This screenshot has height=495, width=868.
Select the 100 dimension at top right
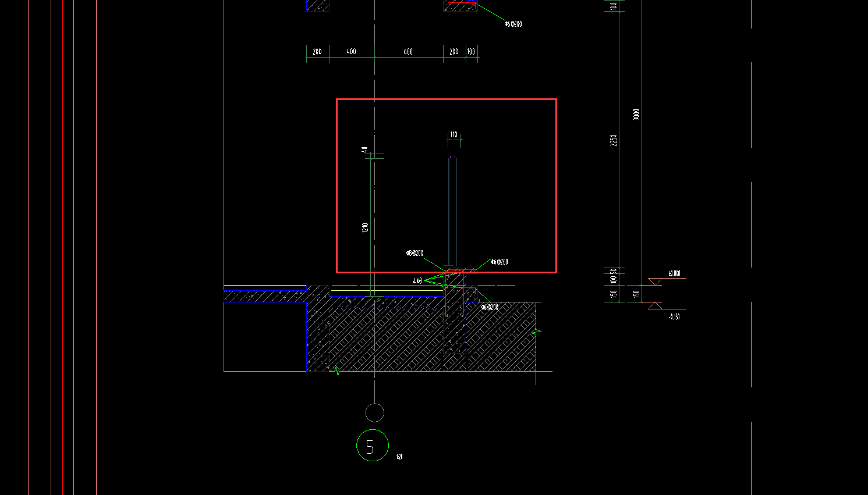614,6
